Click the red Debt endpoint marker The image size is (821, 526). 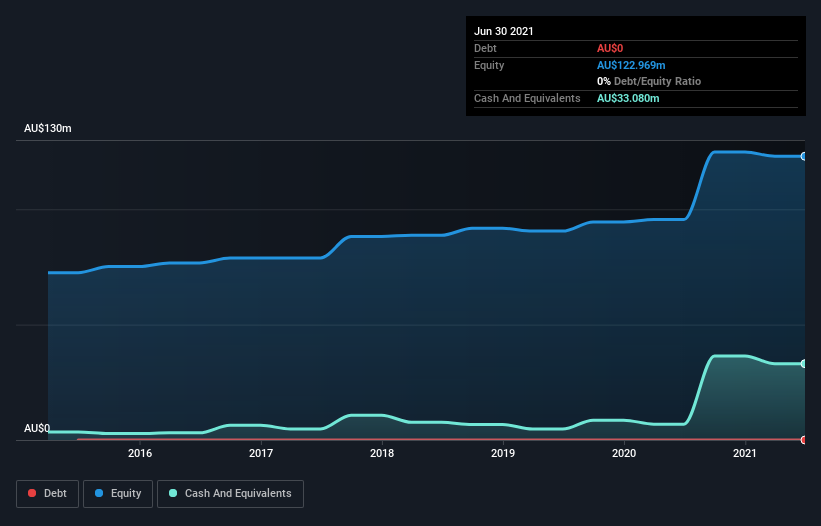pyautogui.click(x=804, y=440)
